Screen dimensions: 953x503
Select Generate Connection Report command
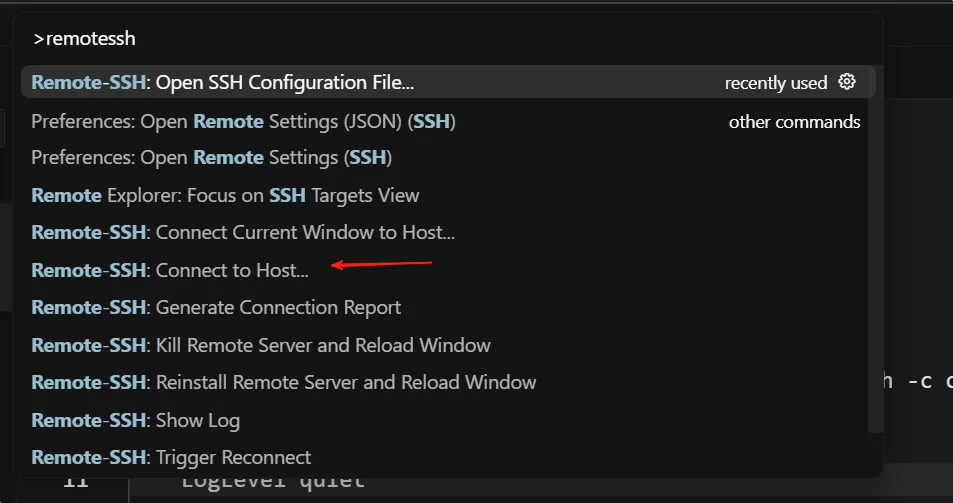216,308
